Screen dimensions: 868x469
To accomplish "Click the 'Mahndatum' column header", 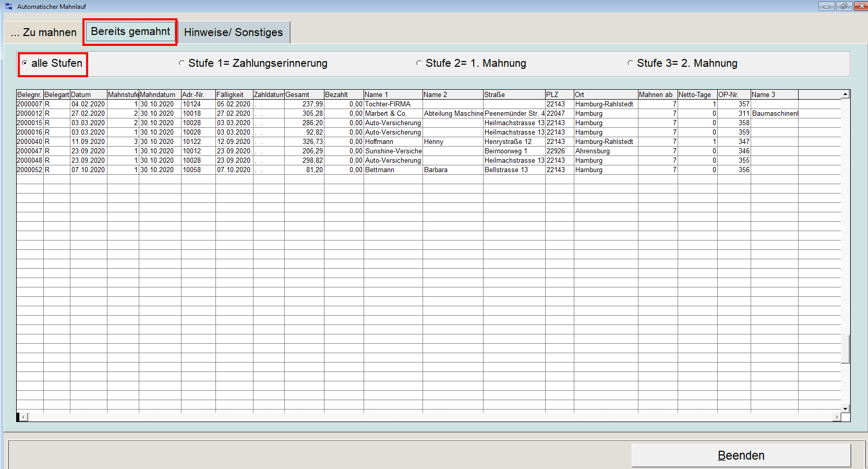I will pos(160,94).
